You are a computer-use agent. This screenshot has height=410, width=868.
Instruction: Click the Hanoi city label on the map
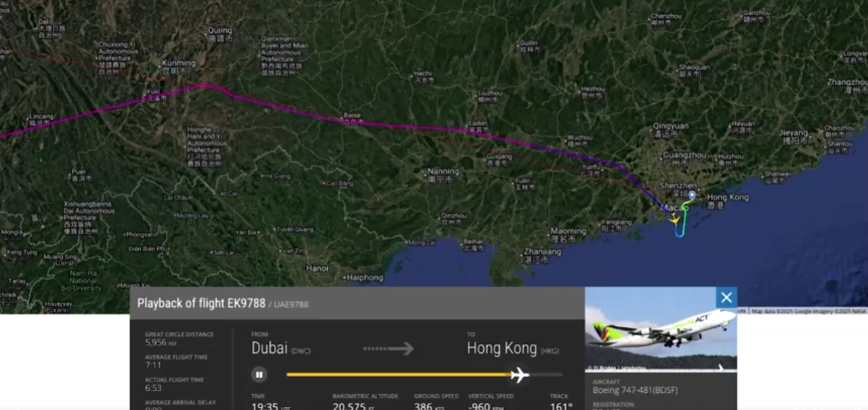click(317, 268)
